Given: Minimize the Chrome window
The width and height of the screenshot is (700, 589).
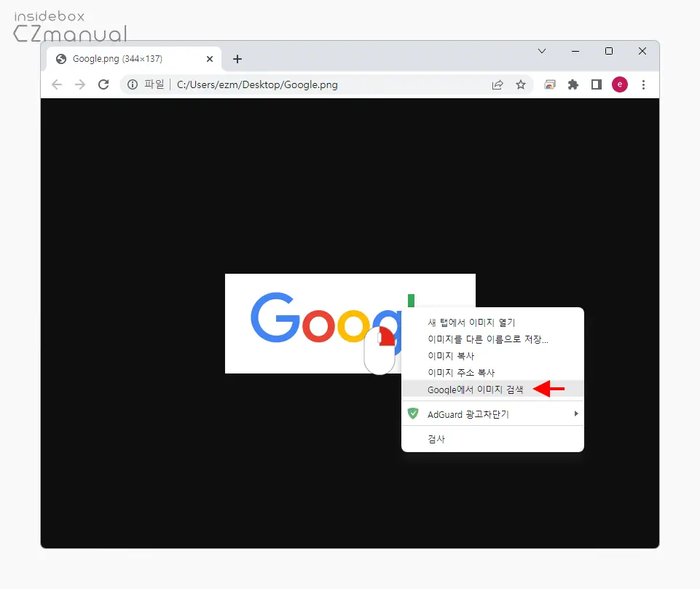Looking at the screenshot, I should pyautogui.click(x=575, y=51).
